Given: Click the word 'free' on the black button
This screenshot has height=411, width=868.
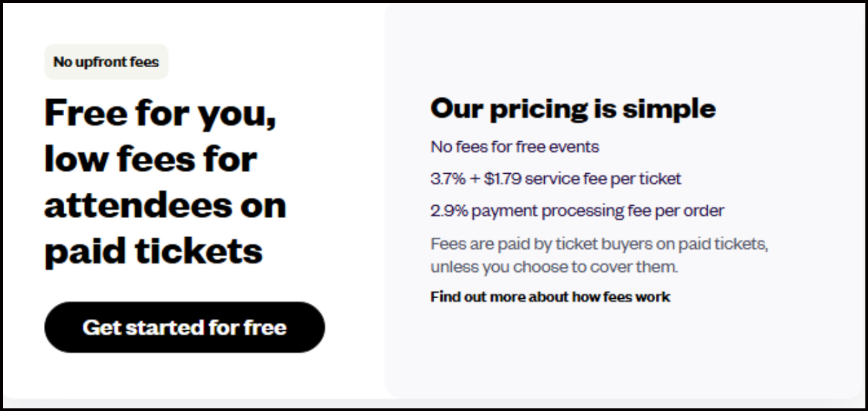Looking at the screenshot, I should pos(265,327).
